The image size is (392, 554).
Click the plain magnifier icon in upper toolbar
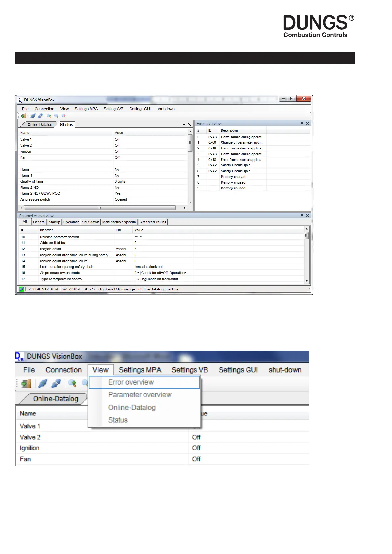tap(56, 116)
